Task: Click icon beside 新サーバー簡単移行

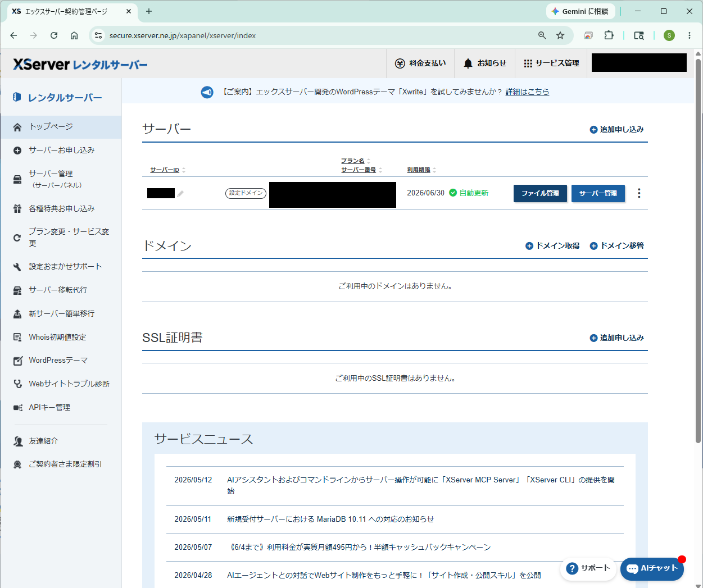Action: pos(17,314)
